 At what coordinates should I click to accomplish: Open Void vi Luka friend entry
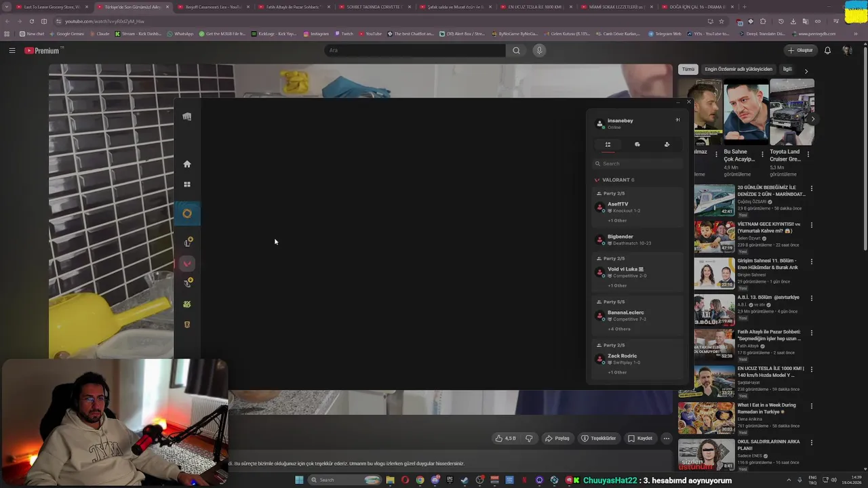(x=637, y=272)
